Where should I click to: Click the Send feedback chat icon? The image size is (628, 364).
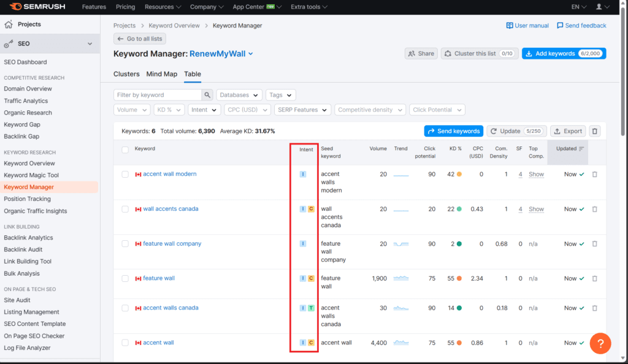tap(560, 26)
